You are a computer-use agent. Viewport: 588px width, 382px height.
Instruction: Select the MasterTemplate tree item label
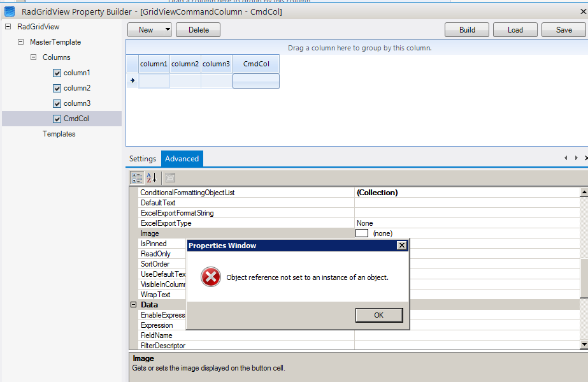pos(55,42)
